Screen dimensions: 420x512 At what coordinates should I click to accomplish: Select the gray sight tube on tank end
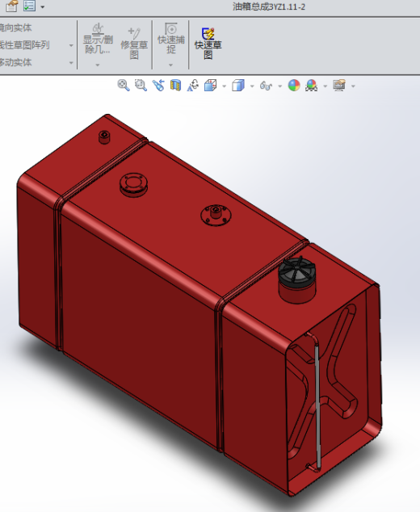pyautogui.click(x=317, y=408)
